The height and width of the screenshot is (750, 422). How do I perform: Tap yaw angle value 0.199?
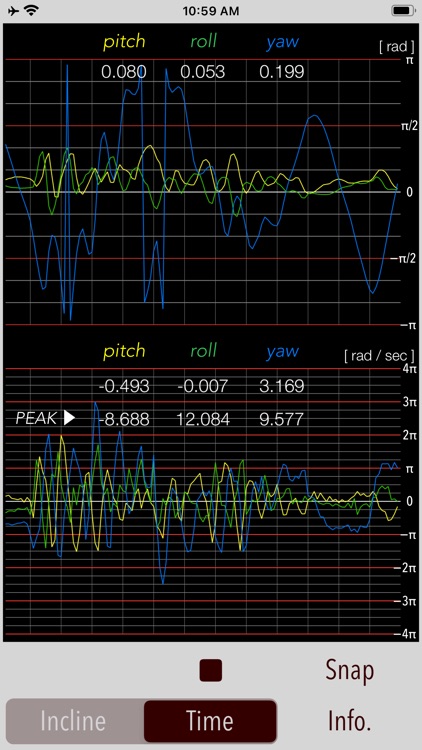(281, 72)
